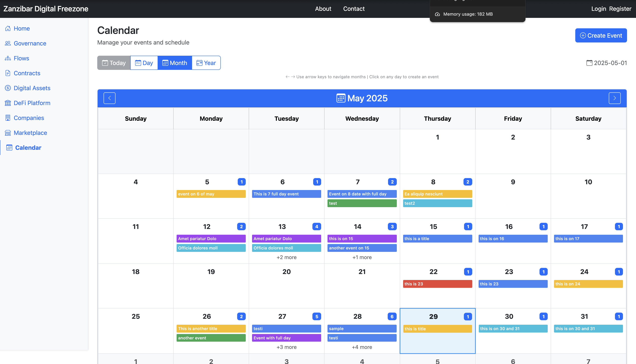Open 'Officia dolores moll' on May 13
The image size is (636, 364).
click(287, 248)
